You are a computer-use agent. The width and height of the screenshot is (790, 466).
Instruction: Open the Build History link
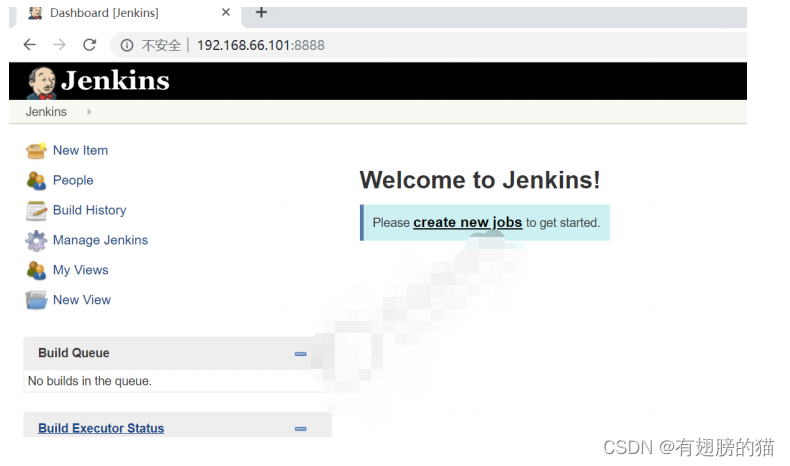click(x=90, y=210)
